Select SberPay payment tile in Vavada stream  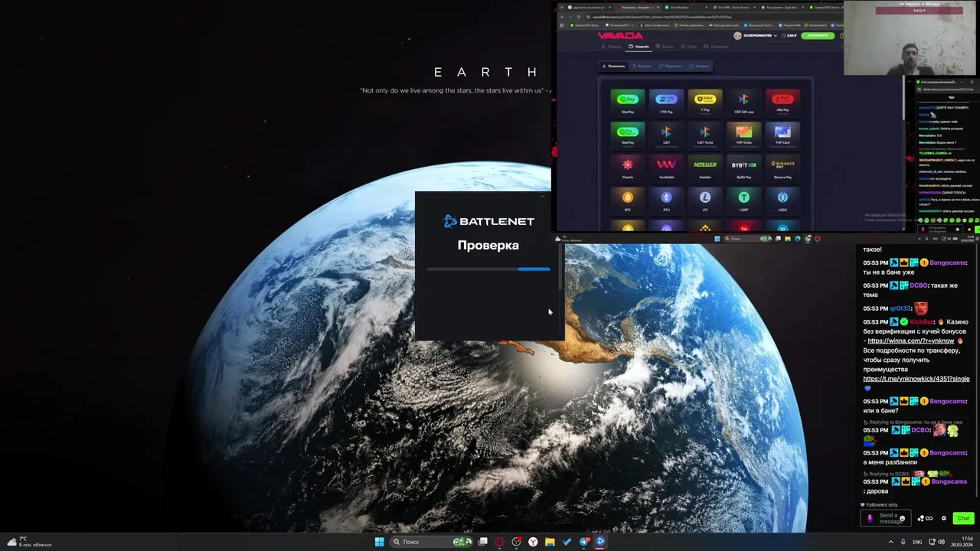pyautogui.click(x=628, y=102)
